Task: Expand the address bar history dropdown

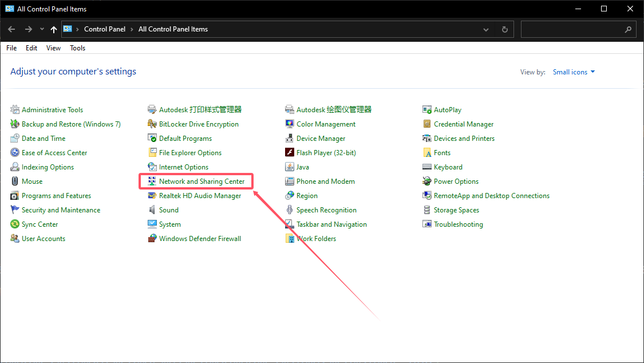Action: (x=486, y=30)
